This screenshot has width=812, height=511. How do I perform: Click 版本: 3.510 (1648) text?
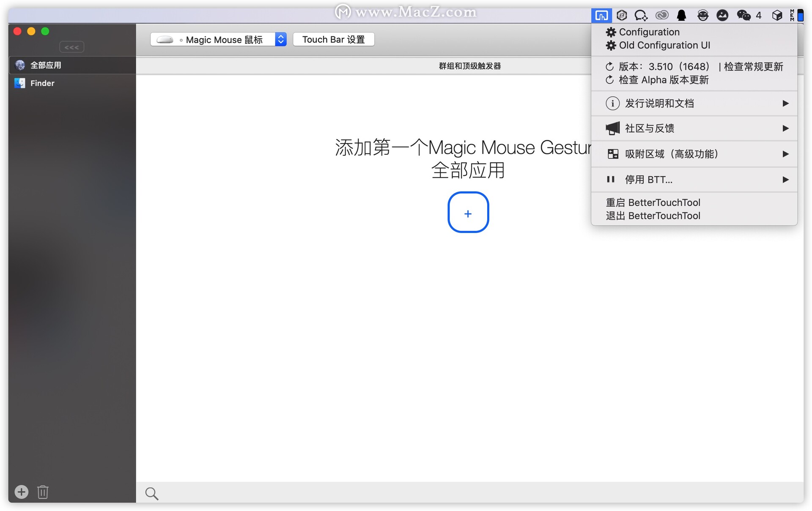pyautogui.click(x=664, y=67)
